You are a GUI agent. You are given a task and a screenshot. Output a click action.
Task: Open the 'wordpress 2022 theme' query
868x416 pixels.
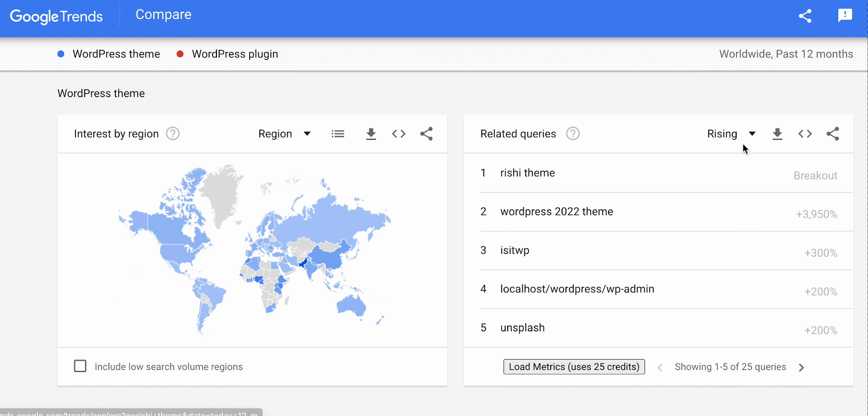tap(557, 212)
